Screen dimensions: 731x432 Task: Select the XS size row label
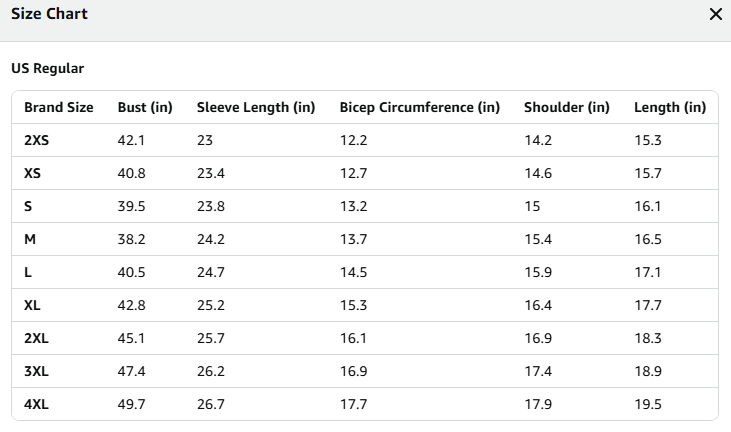[x=32, y=173]
